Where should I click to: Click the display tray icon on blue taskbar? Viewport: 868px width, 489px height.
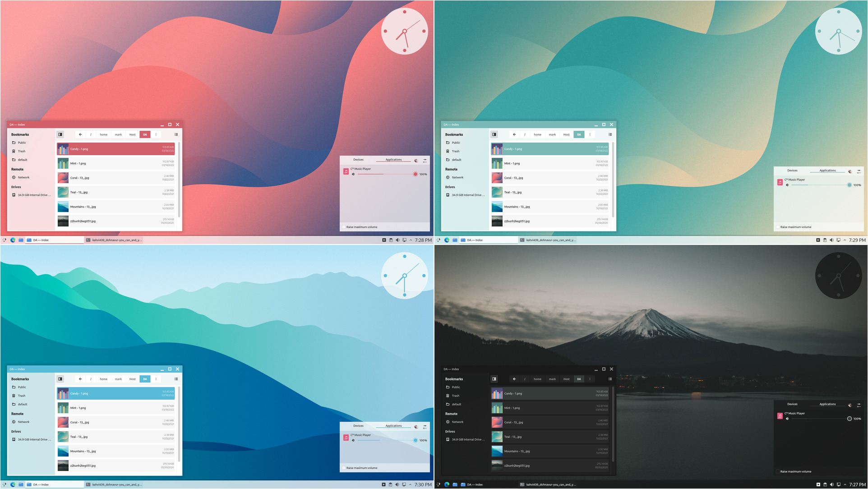pyautogui.click(x=404, y=484)
